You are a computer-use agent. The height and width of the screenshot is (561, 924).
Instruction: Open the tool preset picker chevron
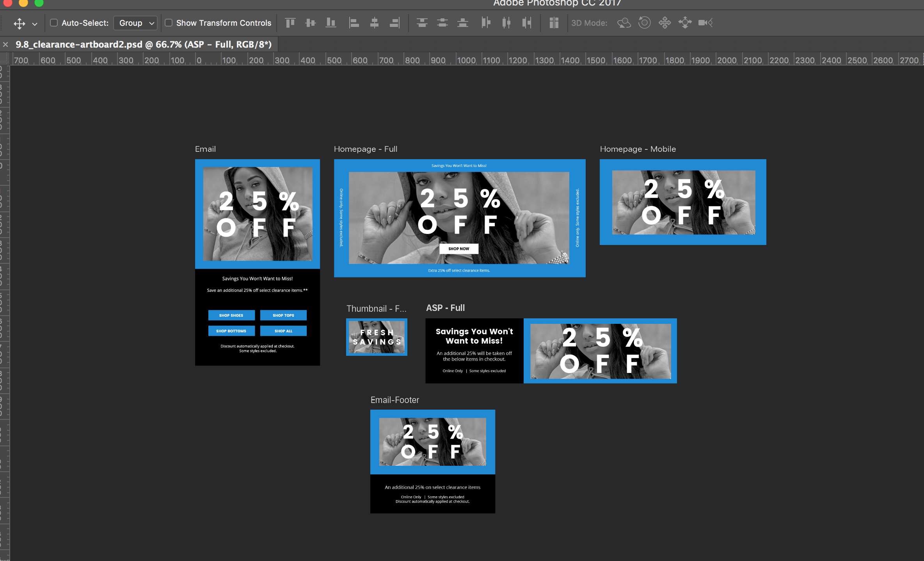(35, 24)
